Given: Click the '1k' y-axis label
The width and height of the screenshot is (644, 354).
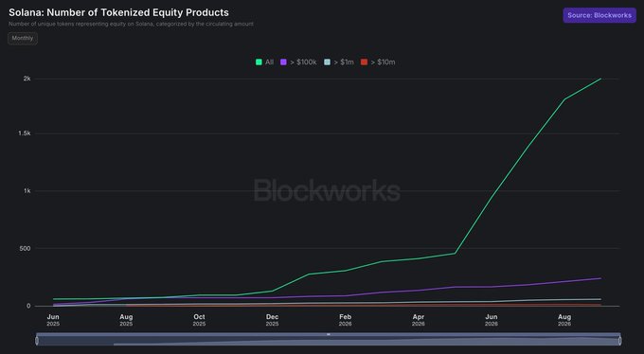Looking at the screenshot, I should 27,190.
